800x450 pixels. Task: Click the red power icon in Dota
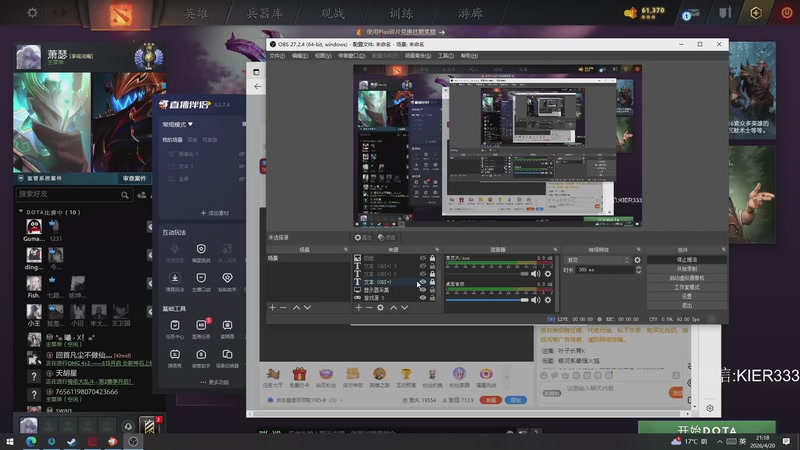coord(786,13)
